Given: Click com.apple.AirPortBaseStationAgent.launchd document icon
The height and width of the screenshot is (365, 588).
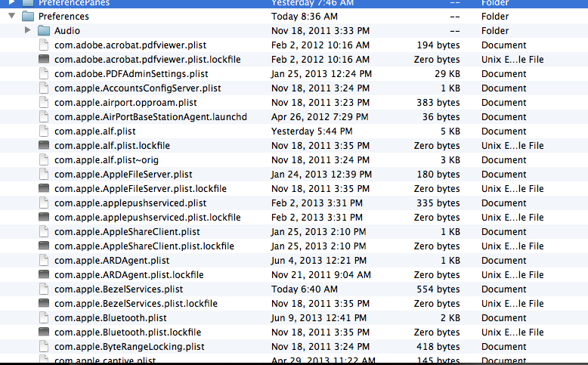Looking at the screenshot, I should tap(44, 116).
